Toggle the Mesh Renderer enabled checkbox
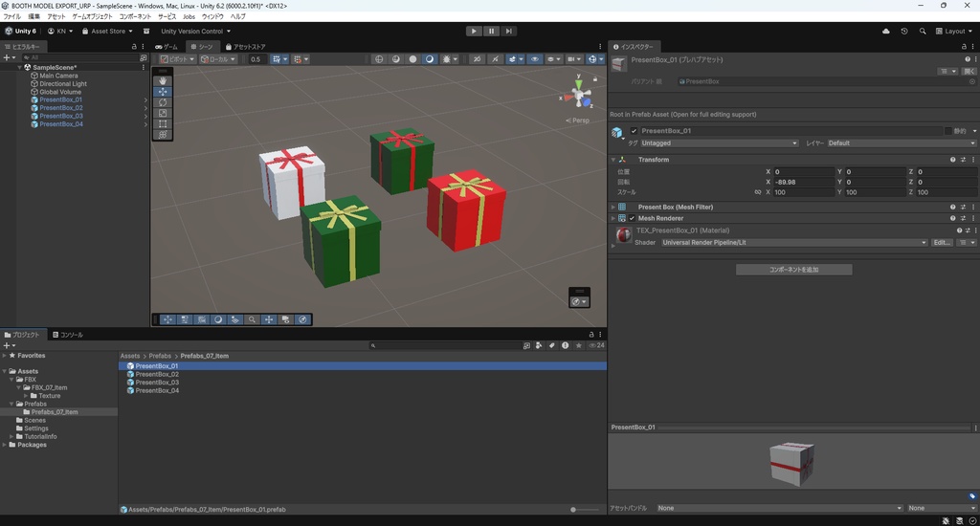980x526 pixels. 632,219
